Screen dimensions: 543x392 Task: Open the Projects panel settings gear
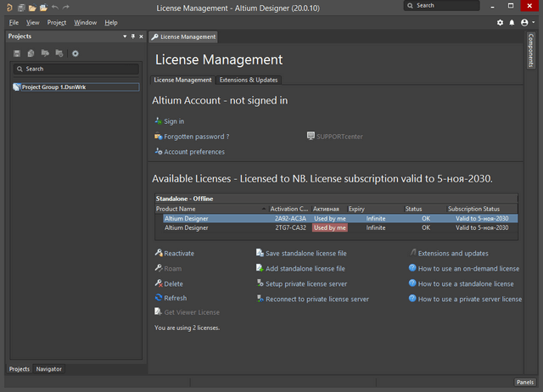coord(76,53)
